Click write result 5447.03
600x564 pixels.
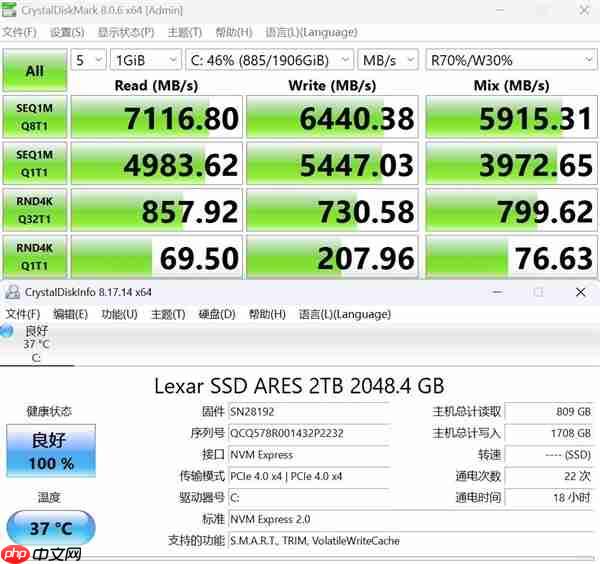click(332, 163)
